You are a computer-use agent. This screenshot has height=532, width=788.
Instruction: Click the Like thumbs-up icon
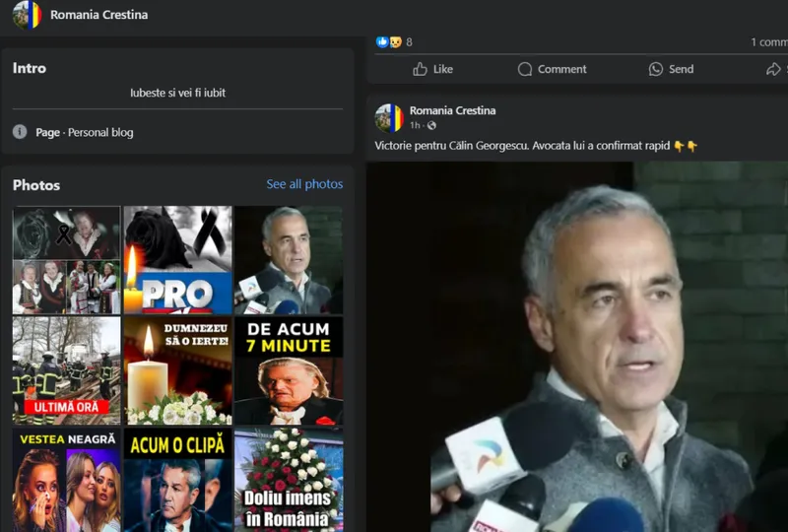click(x=421, y=69)
